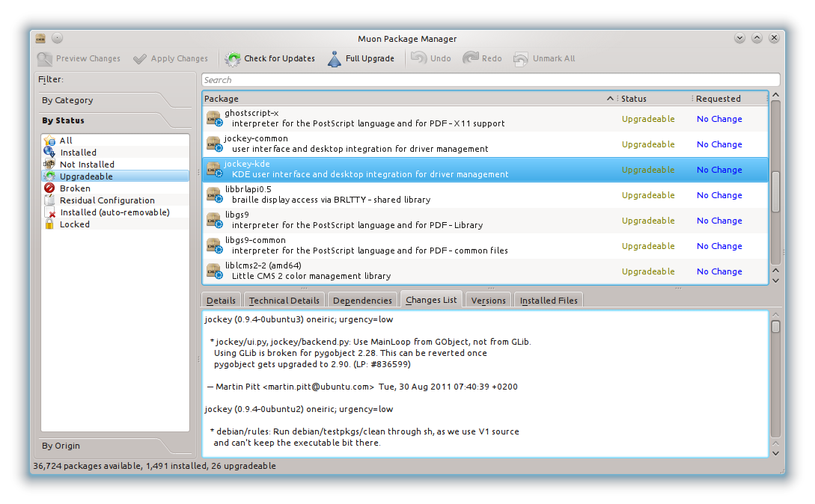The image size is (815, 504).
Task: Open the Installed Files tab
Action: point(549,301)
